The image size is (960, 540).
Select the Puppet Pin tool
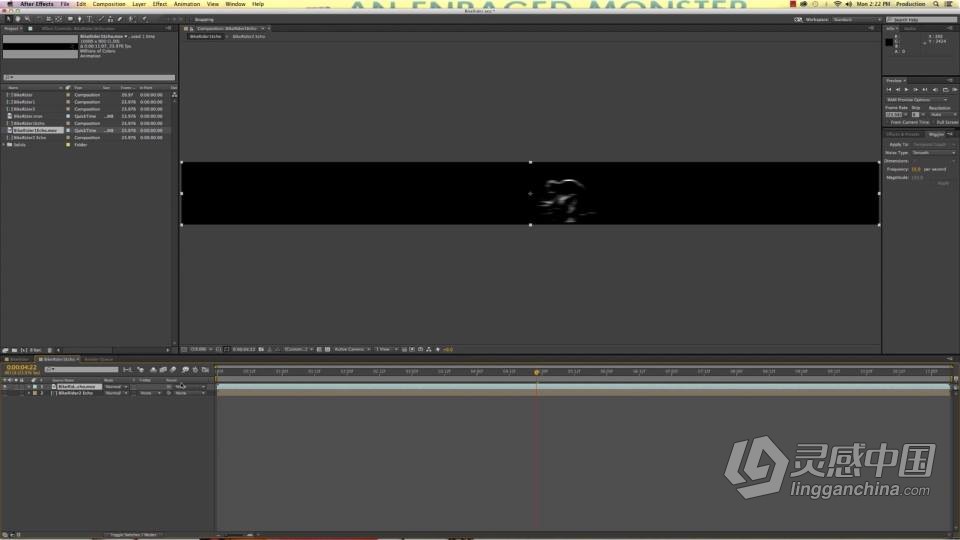144,19
